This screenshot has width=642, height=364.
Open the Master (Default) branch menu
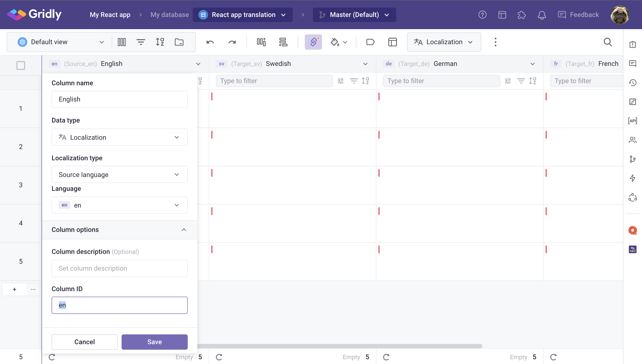click(354, 15)
